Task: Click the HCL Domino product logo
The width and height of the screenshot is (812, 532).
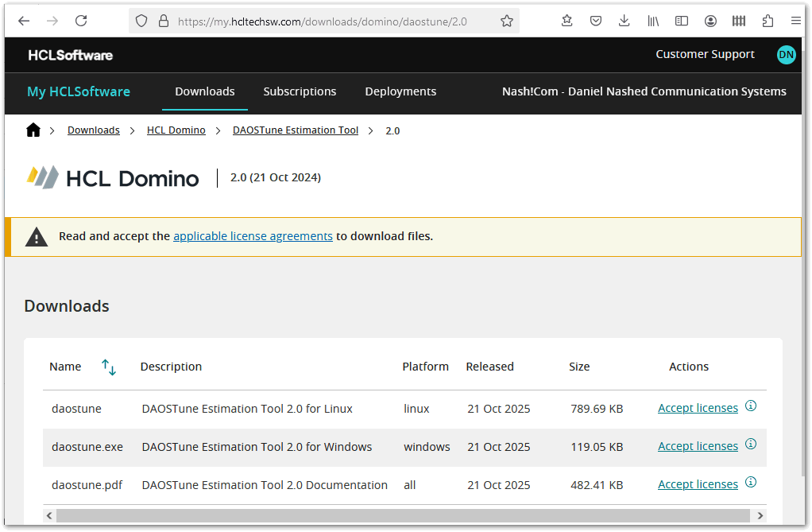Action: (x=113, y=178)
